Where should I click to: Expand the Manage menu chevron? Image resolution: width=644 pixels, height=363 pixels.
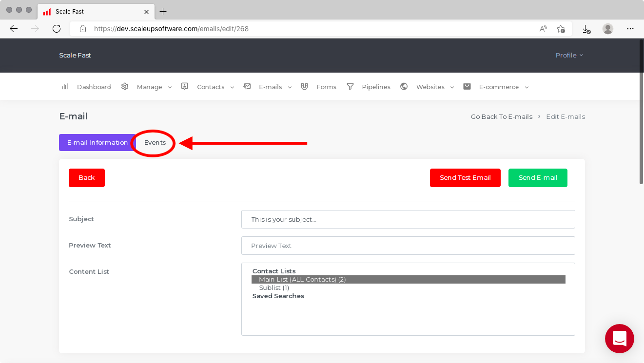click(170, 87)
